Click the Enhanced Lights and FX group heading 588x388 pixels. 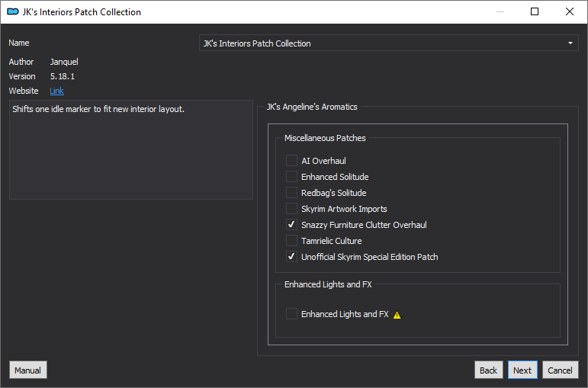(x=328, y=284)
